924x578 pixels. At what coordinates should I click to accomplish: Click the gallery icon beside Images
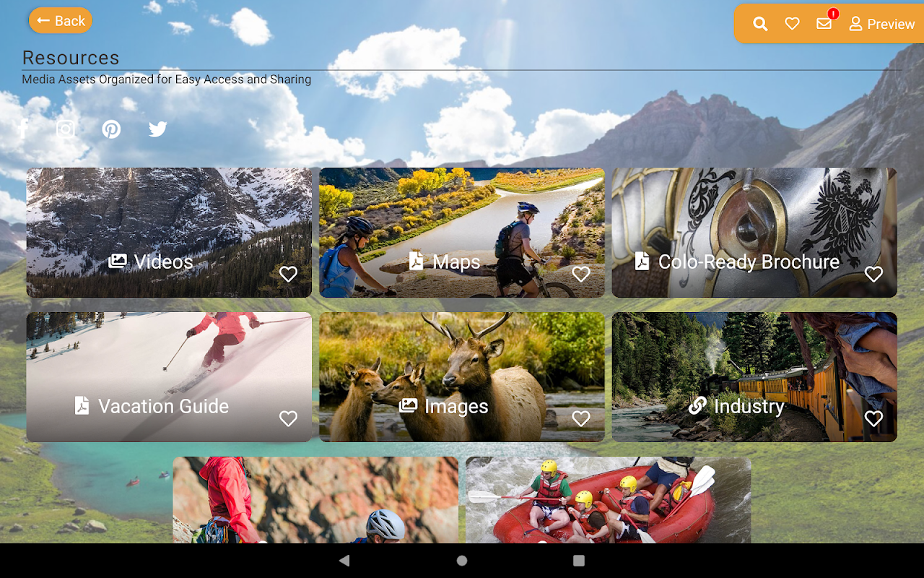(x=408, y=405)
